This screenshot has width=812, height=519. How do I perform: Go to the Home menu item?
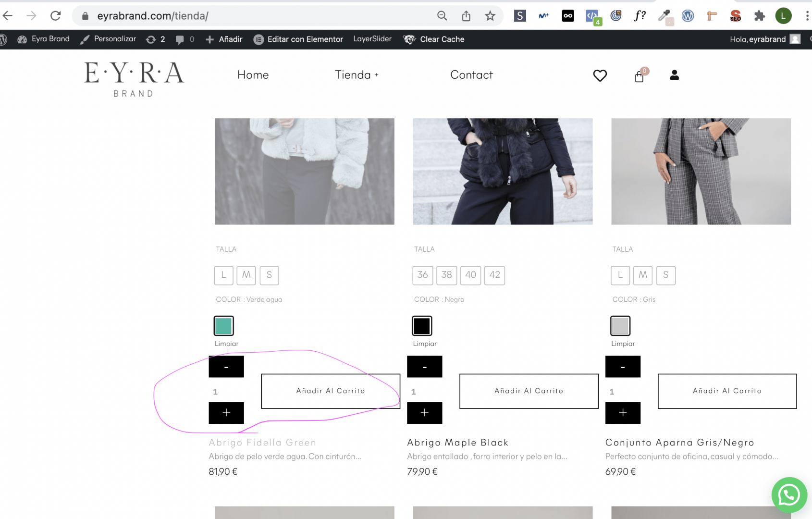[x=253, y=75]
